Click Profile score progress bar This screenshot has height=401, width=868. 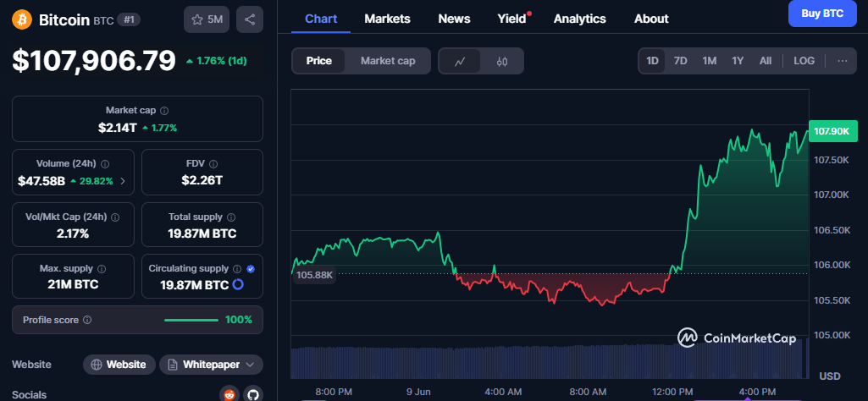coord(191,321)
